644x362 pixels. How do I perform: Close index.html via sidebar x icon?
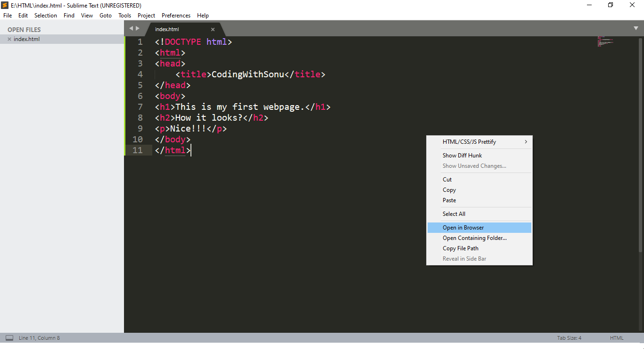(9, 39)
